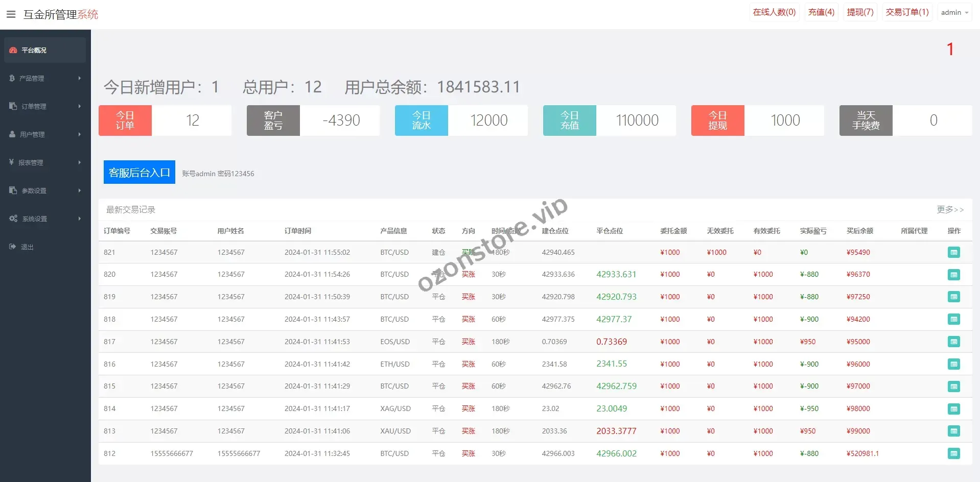980x482 pixels.
Task: Open details icon for order 817
Action: (953, 342)
